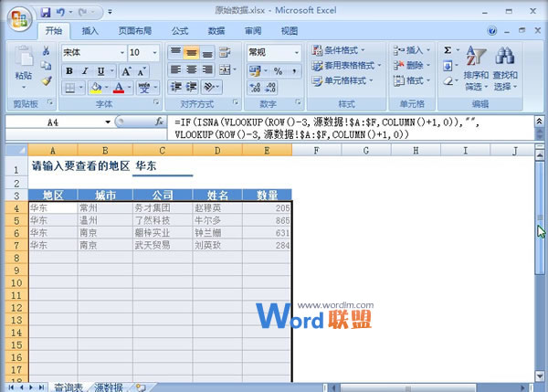
Task: Open Excel help question mark
Action: [x=491, y=31]
